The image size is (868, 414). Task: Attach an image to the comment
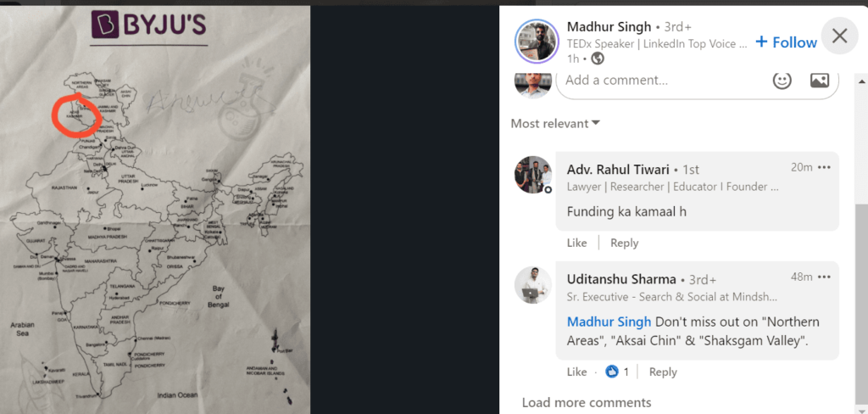[x=820, y=81]
